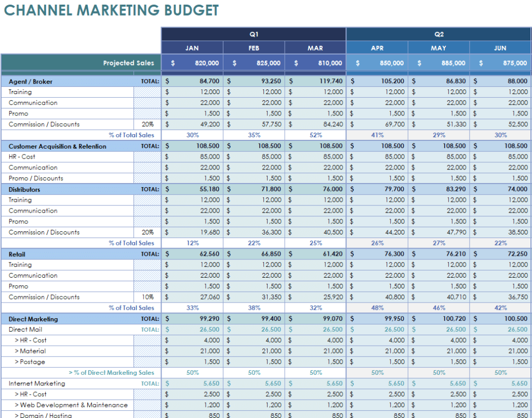Screen dimensions: 532x418
Task: Select the Q1 quarter header cell
Action: (x=254, y=34)
